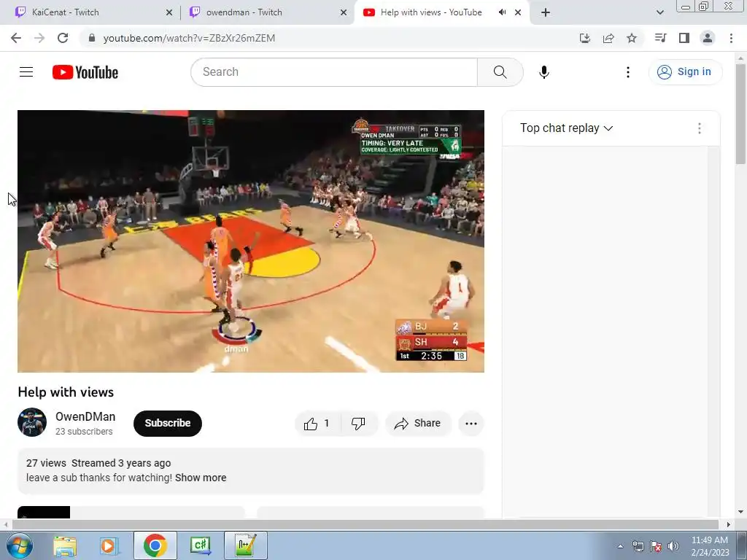
Task: Open media controls icon in toolbar
Action: pyautogui.click(x=660, y=38)
